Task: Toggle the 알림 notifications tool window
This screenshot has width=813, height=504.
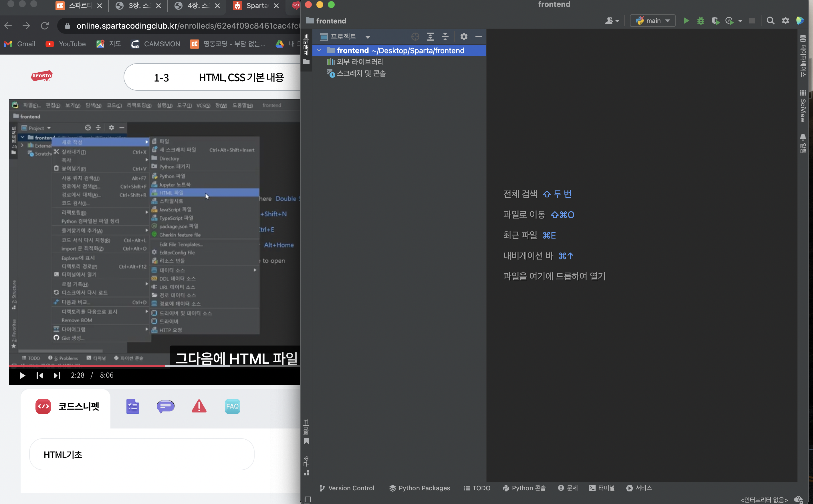Action: (x=803, y=143)
